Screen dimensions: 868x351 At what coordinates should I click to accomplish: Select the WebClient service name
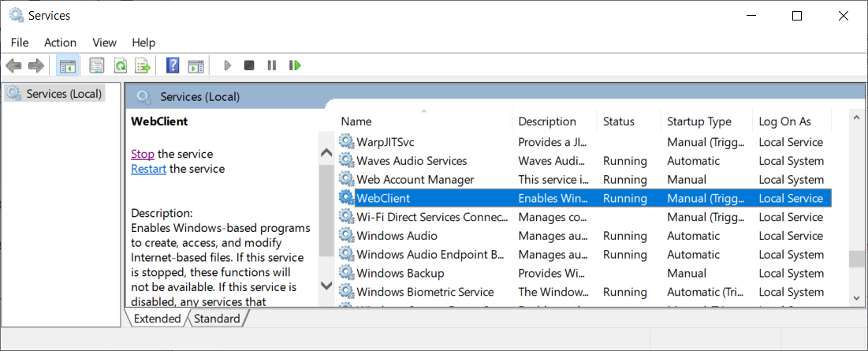pos(383,198)
